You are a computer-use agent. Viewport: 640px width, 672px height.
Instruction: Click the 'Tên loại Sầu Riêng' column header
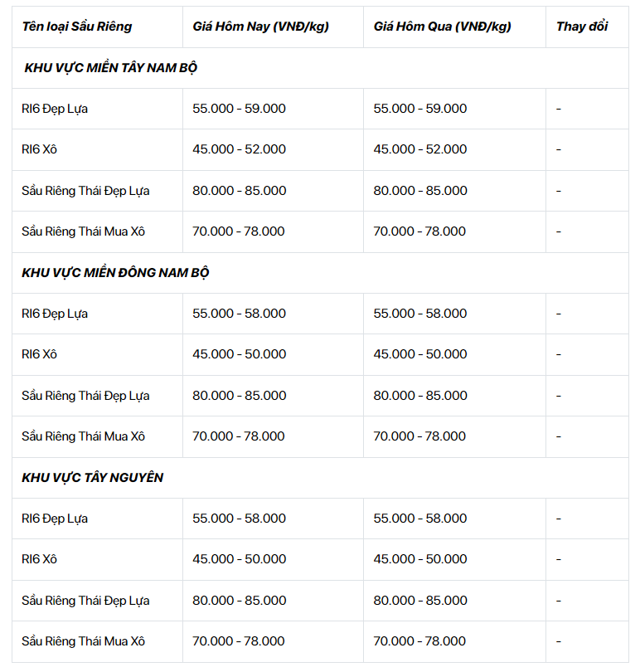tap(76, 27)
